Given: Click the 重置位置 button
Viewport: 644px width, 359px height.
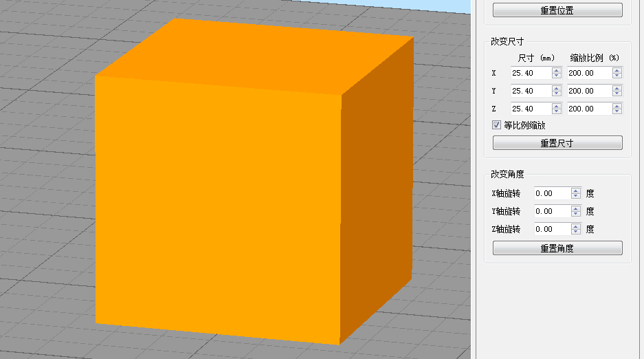Looking at the screenshot, I should point(557,10).
